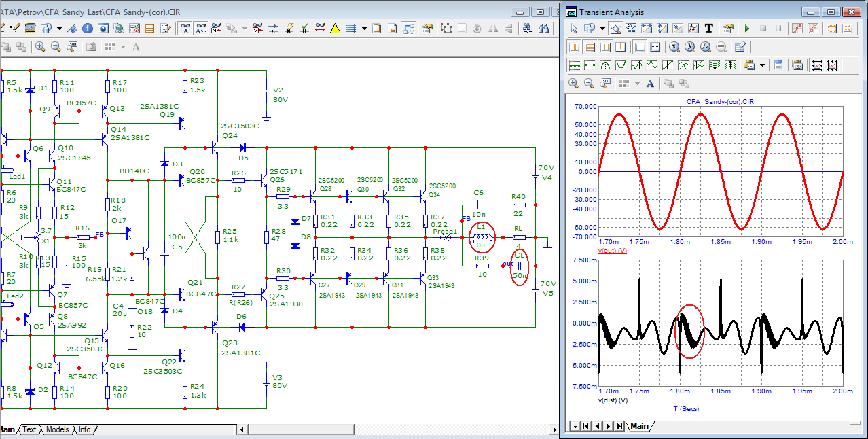Screen dimensions: 868x439
Task: Choose Select mode pointer in Transient Analysis
Action: (574, 29)
